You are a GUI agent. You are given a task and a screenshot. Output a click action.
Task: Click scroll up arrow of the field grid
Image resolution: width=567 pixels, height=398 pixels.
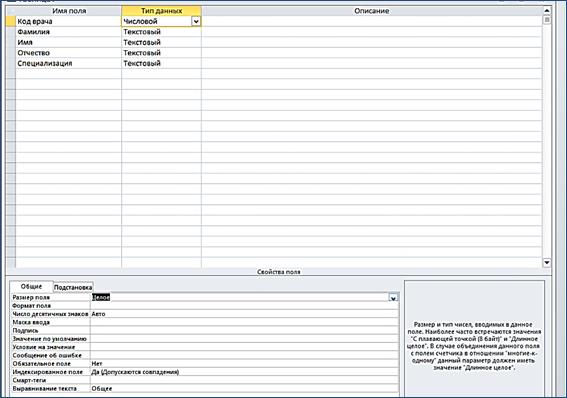[547, 10]
